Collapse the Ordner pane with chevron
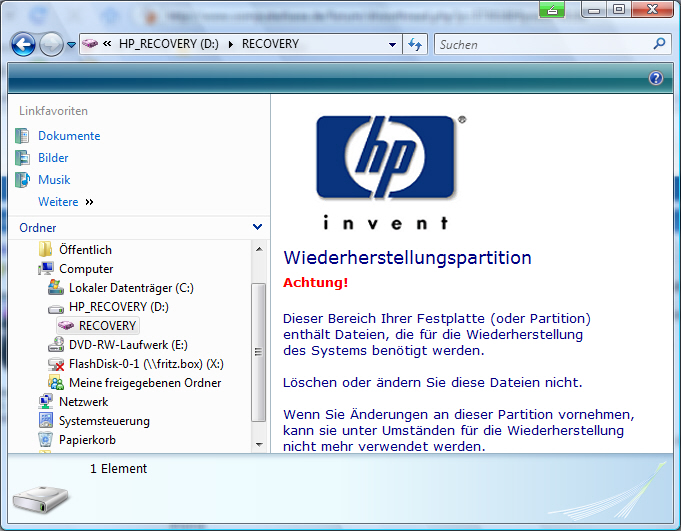The height and width of the screenshot is (531, 681). (x=257, y=227)
